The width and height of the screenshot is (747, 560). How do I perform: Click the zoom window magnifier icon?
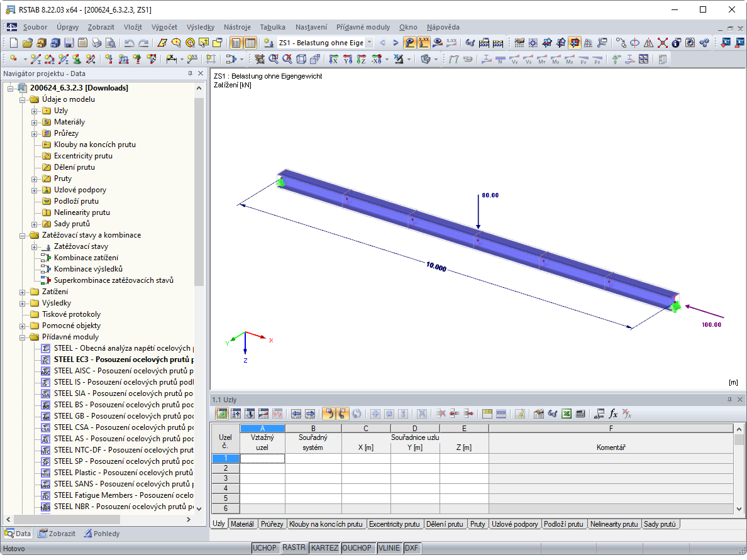pos(274,59)
